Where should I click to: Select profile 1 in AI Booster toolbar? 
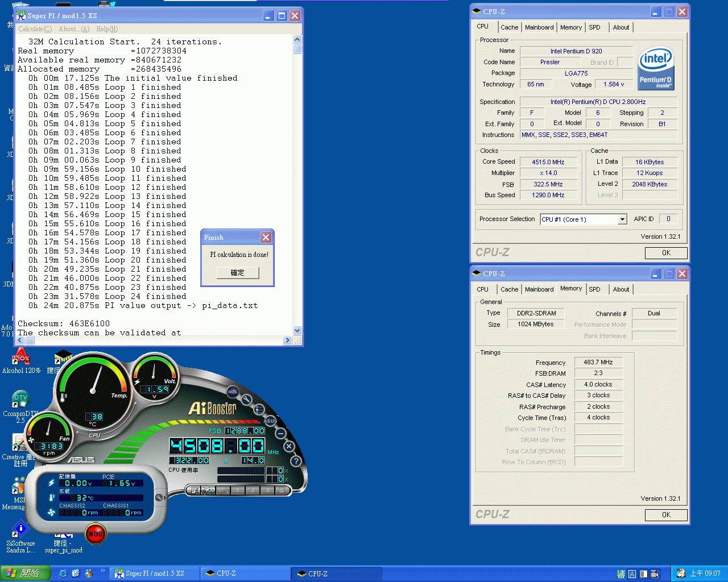click(x=238, y=490)
